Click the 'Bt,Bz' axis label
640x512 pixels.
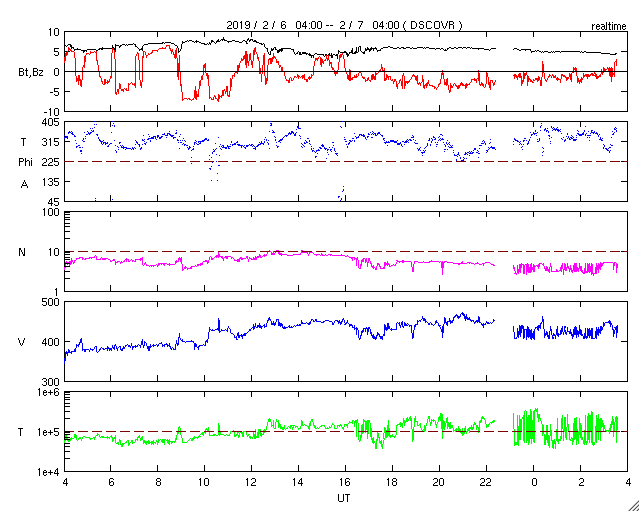pyautogui.click(x=31, y=74)
